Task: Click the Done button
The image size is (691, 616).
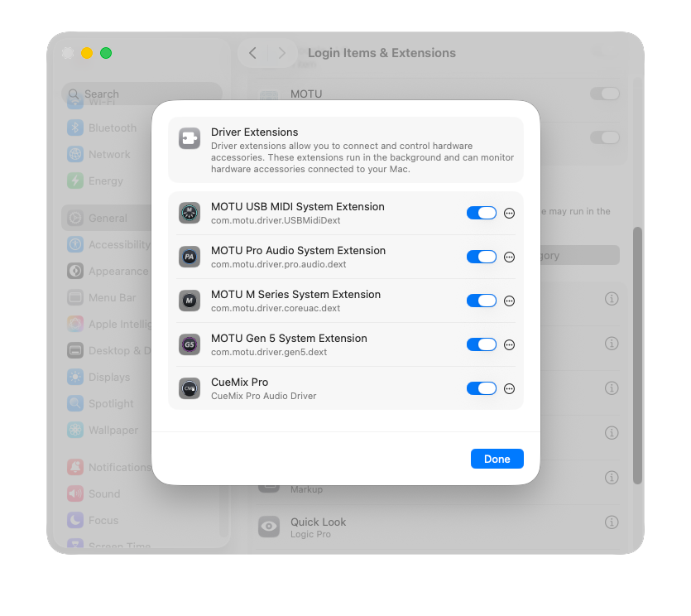Action: pos(497,458)
